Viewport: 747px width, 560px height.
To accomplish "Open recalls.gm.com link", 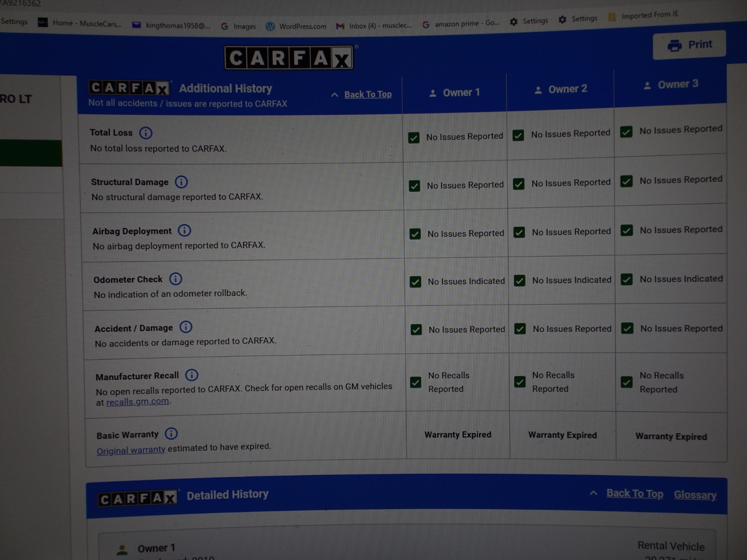I will pos(138,401).
